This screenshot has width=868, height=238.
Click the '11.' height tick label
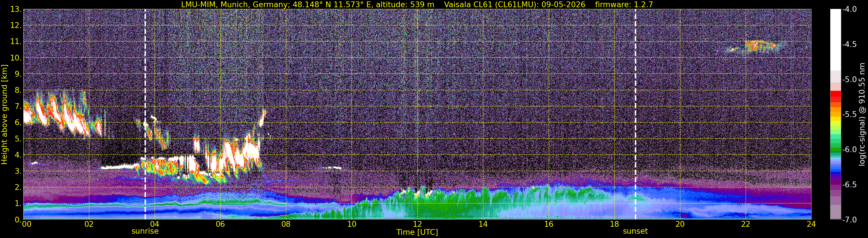pyautogui.click(x=16, y=42)
